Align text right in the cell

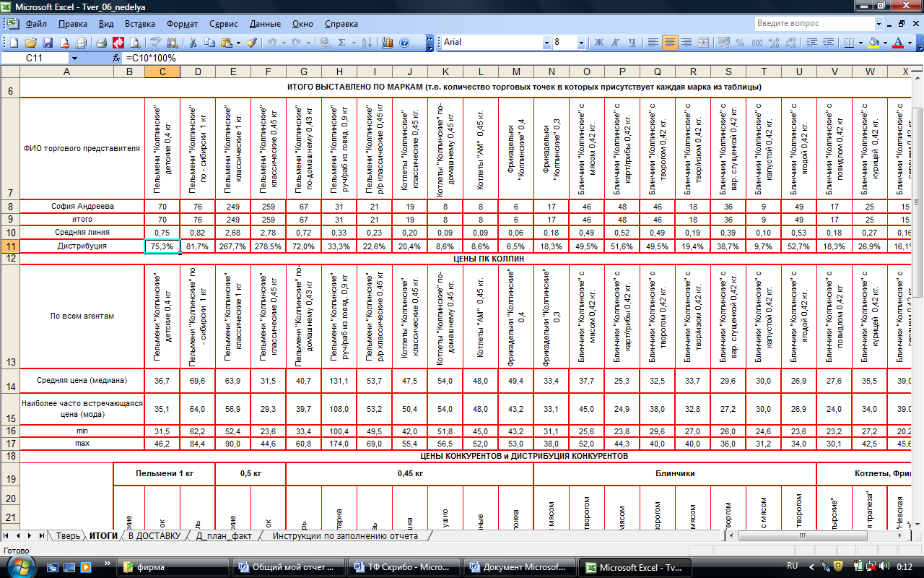click(687, 43)
